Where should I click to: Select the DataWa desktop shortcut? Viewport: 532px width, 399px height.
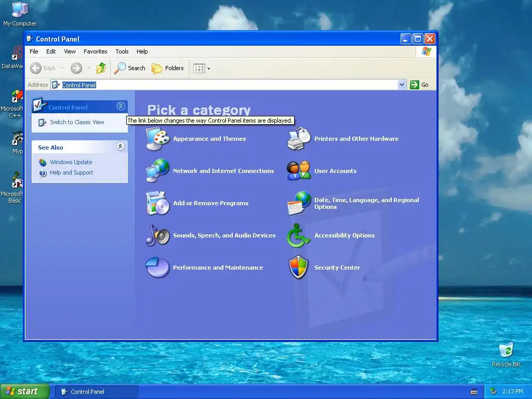click(x=12, y=58)
